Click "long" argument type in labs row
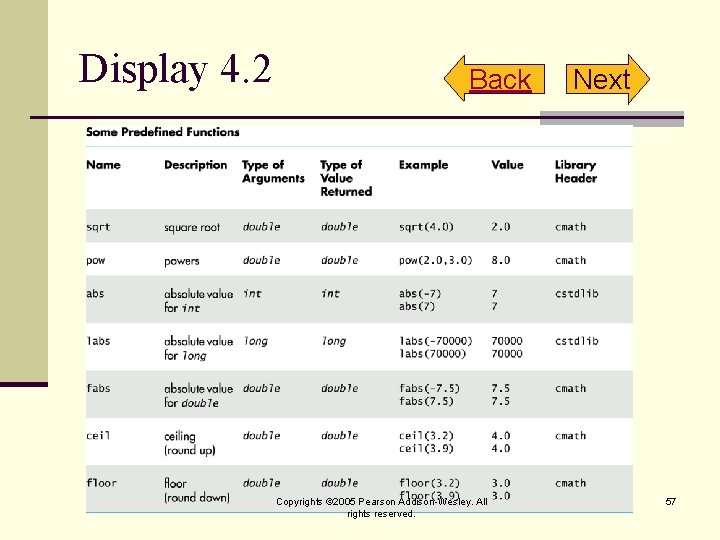720x540 pixels. tap(256, 341)
